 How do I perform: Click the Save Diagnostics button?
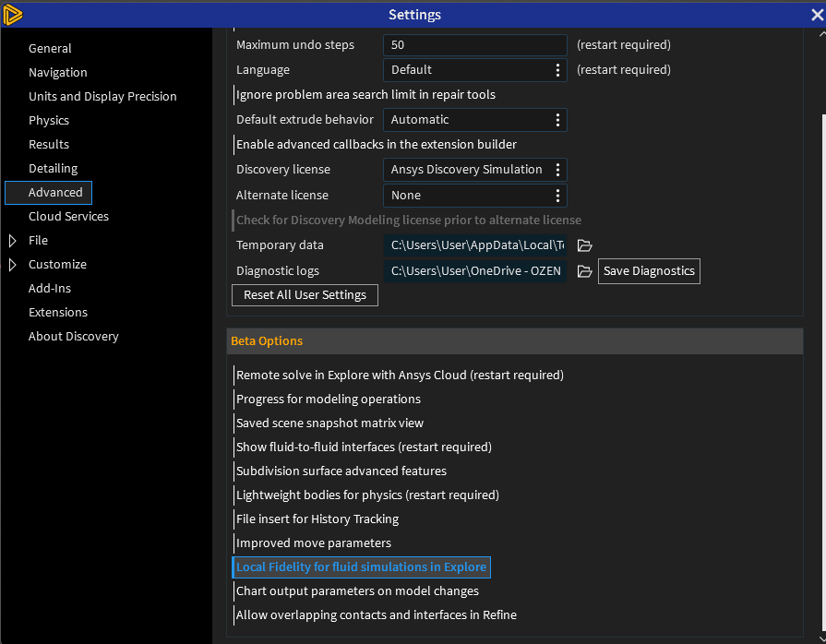[649, 271]
